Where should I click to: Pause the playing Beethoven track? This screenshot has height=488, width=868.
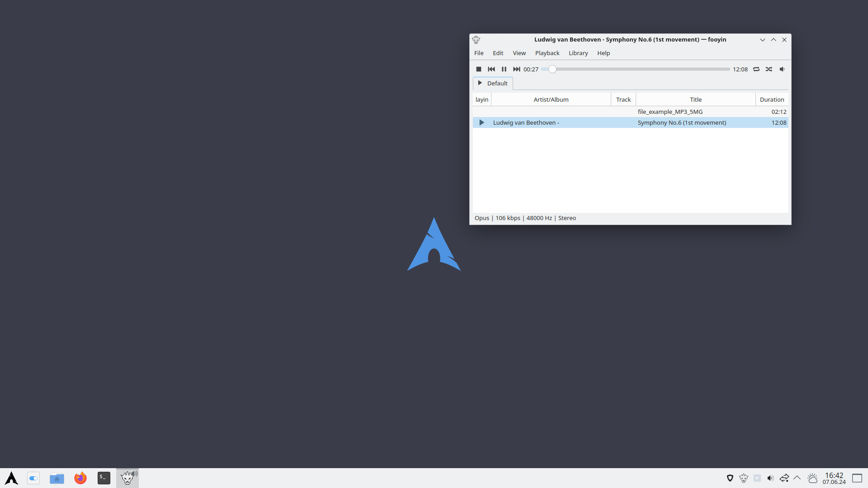(504, 69)
